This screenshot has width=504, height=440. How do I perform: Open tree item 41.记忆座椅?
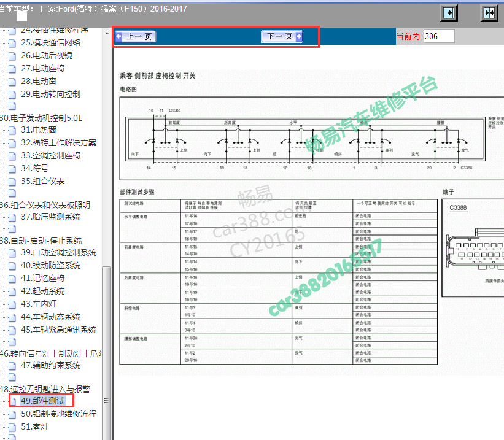pyautogui.click(x=43, y=278)
